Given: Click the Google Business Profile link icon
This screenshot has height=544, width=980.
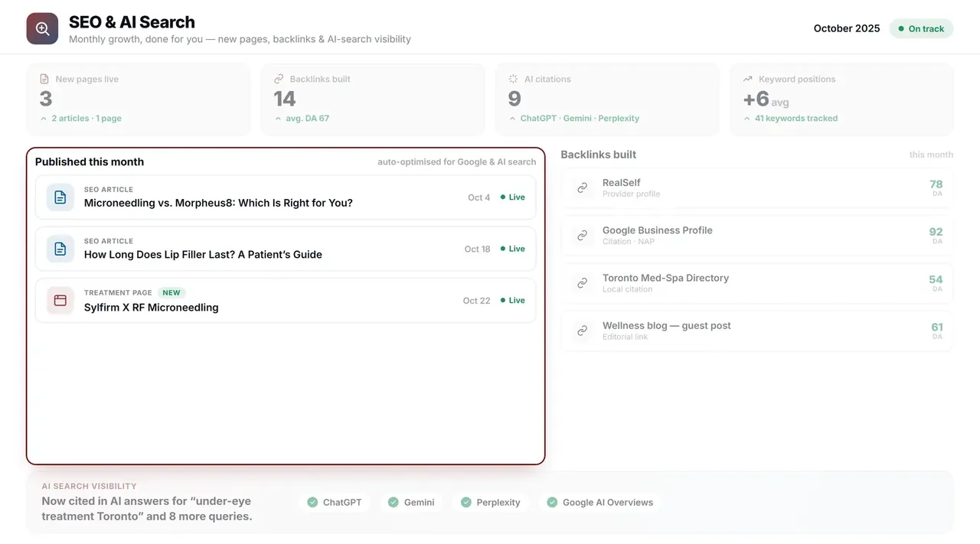Looking at the screenshot, I should point(583,236).
